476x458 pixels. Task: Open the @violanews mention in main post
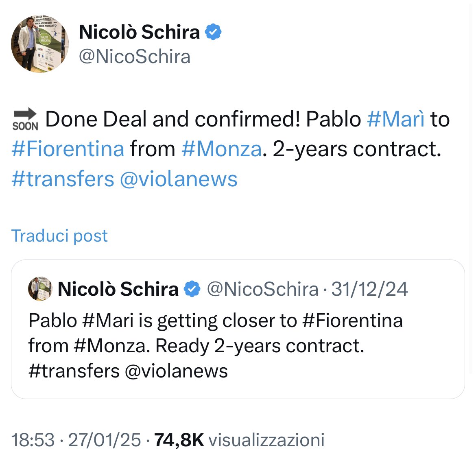[x=179, y=179]
